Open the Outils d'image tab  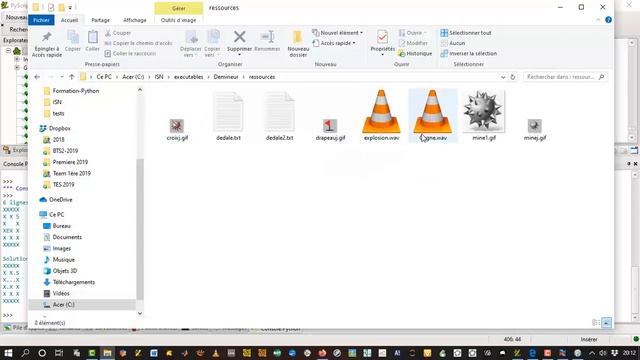178,20
